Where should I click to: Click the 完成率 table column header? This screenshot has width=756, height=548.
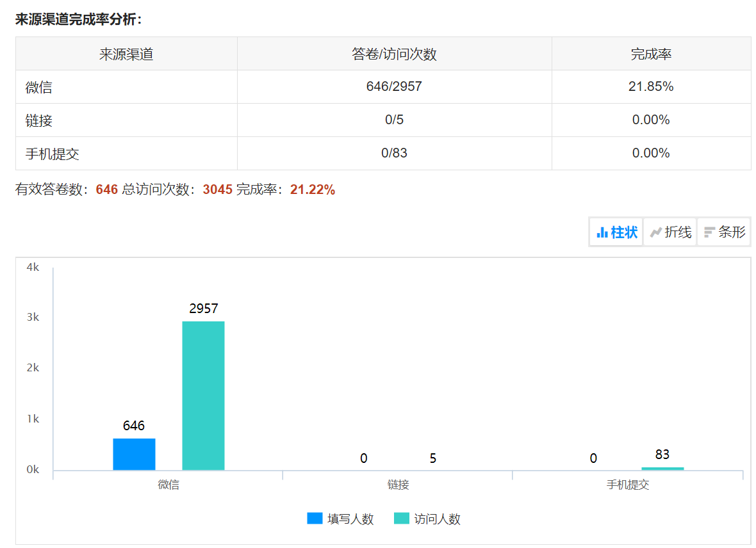point(651,54)
